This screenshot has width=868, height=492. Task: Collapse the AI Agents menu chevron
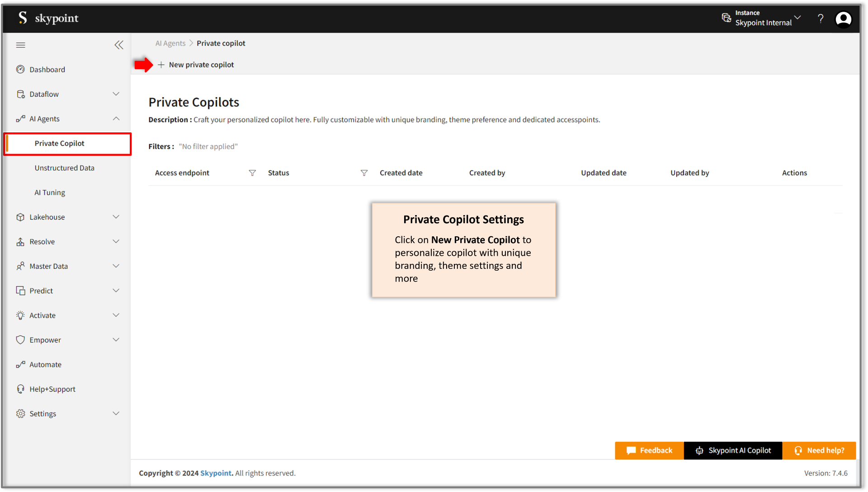pyautogui.click(x=116, y=119)
